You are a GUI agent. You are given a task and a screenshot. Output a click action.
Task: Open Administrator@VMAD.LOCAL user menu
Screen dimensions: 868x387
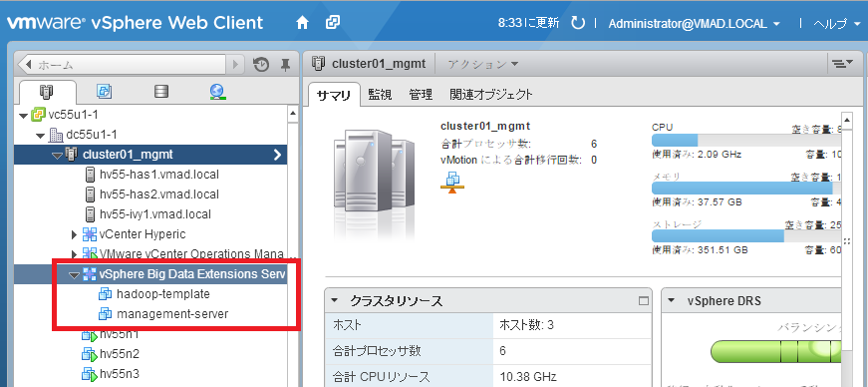(x=695, y=24)
